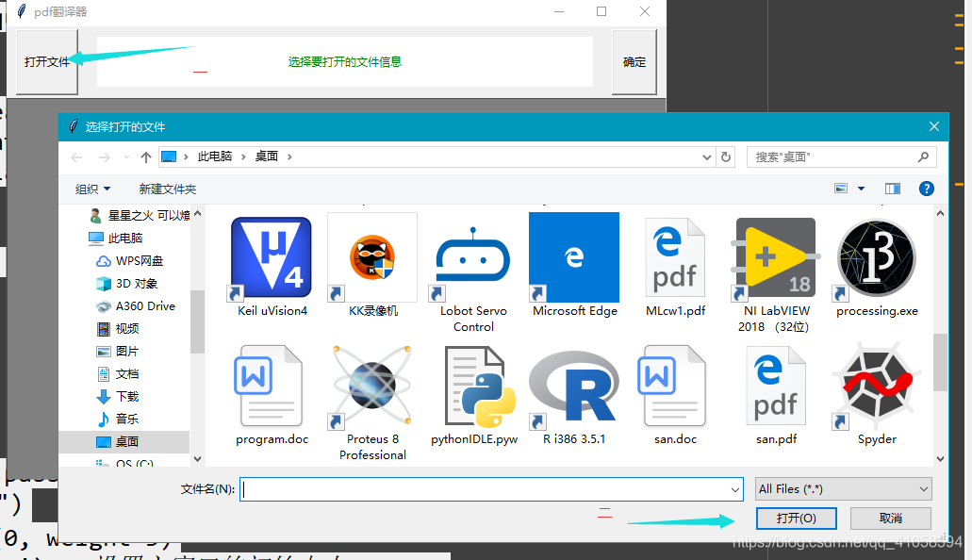Expand the address bar history dropdown
Viewport: 972px width, 560px height.
coord(707,157)
